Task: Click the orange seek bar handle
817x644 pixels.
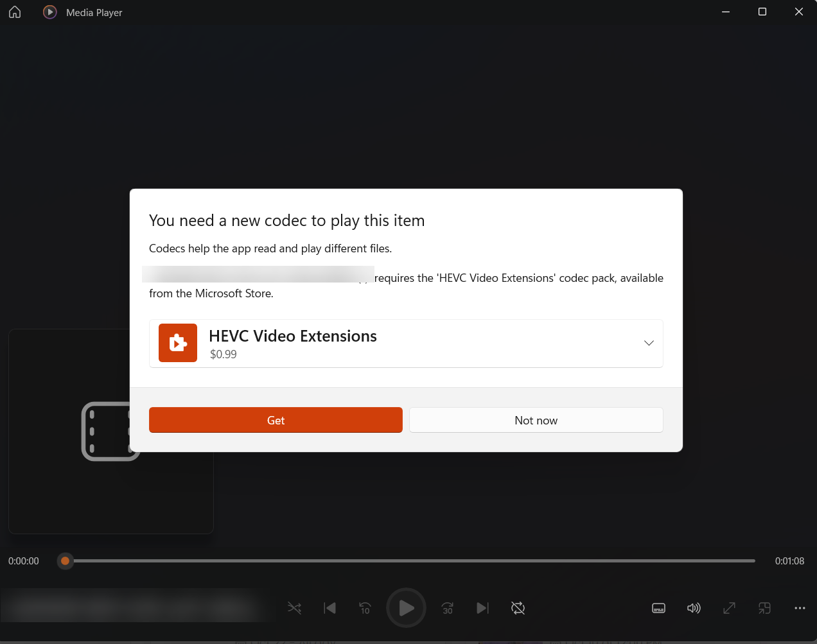Action: (65, 561)
